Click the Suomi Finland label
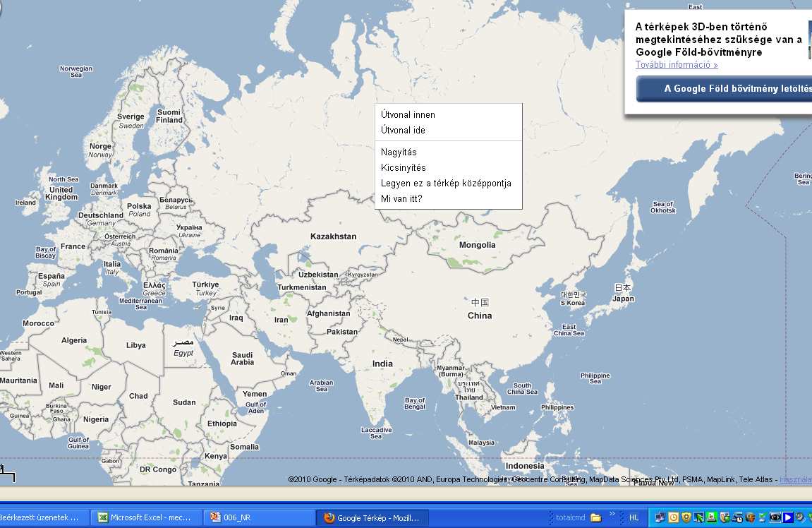Screen dimensions: 812x528 pyautogui.click(x=169, y=116)
